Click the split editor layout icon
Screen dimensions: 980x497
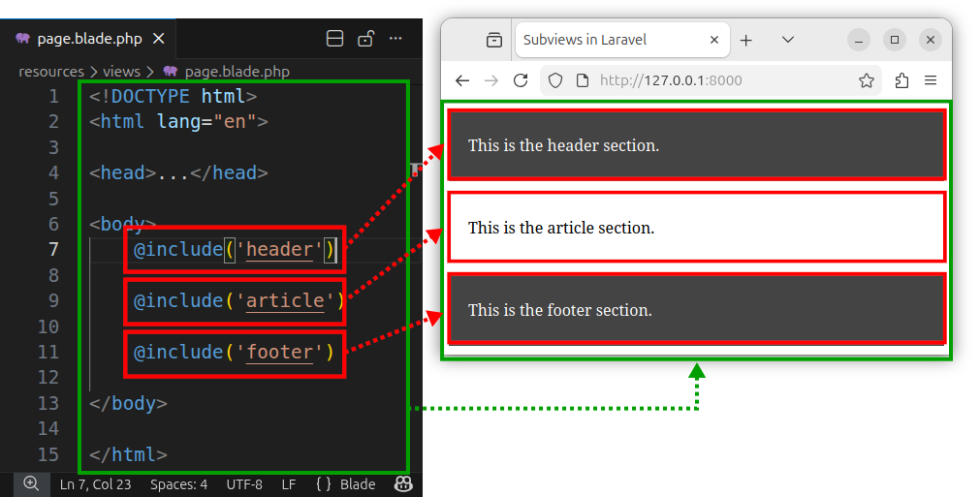[335, 39]
